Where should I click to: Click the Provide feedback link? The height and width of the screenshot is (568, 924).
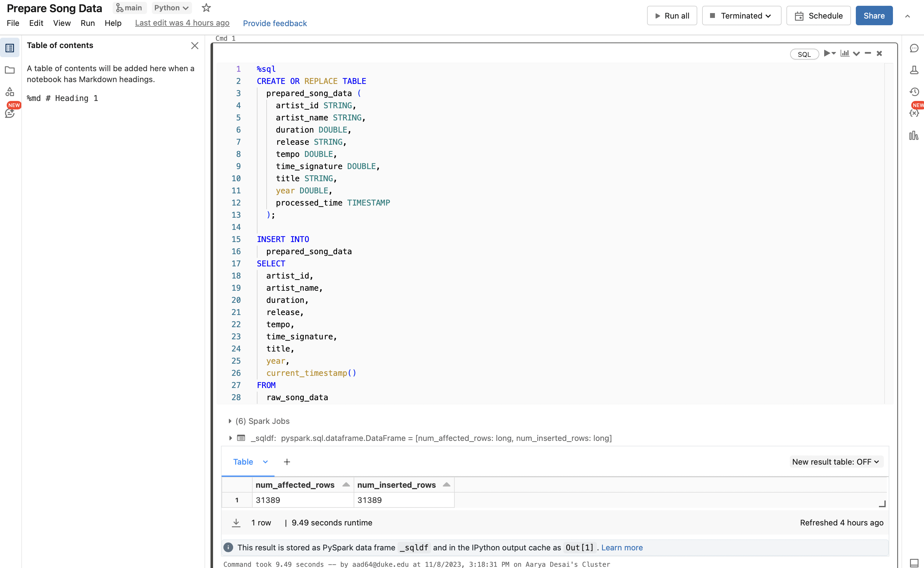click(275, 23)
